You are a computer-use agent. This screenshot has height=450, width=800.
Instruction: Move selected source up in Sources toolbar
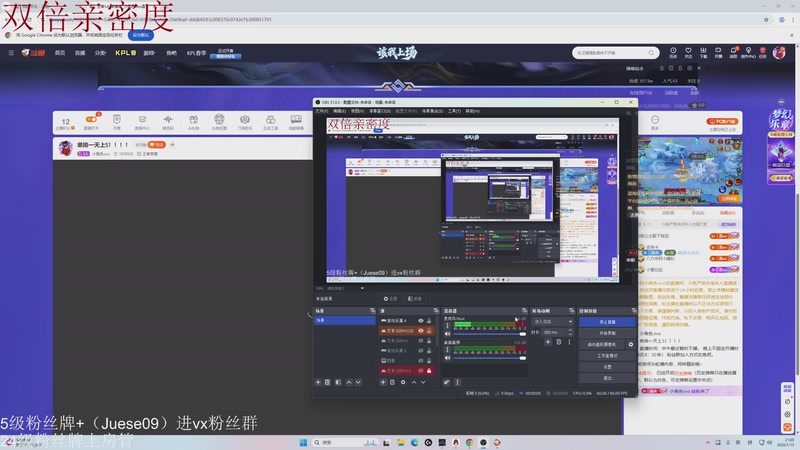click(414, 382)
